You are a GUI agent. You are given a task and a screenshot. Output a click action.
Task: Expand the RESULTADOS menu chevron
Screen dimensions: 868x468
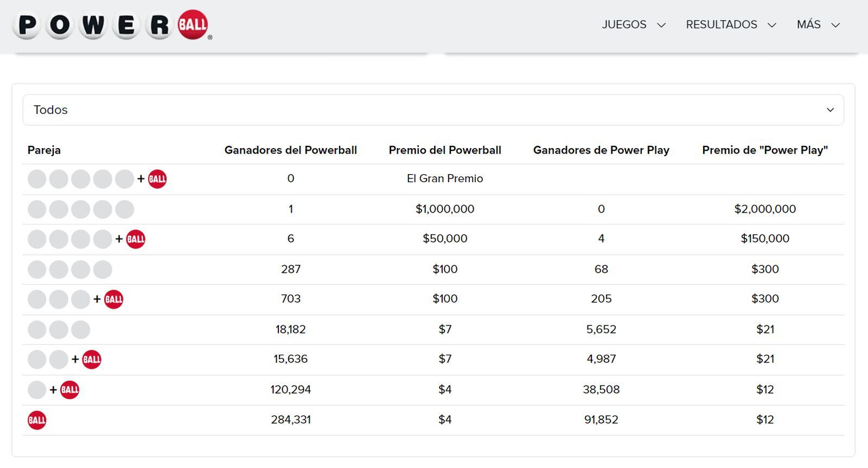coord(773,25)
